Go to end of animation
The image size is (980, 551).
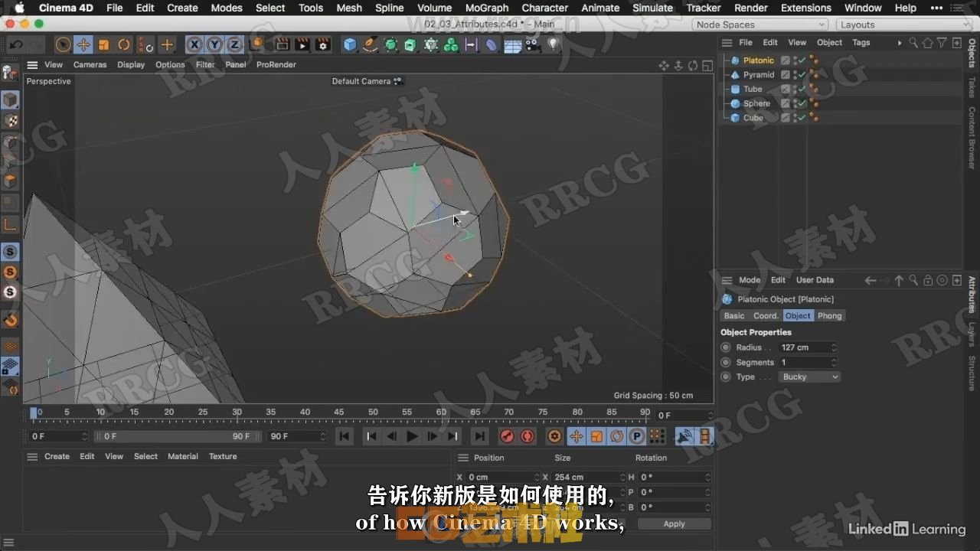pyautogui.click(x=479, y=436)
